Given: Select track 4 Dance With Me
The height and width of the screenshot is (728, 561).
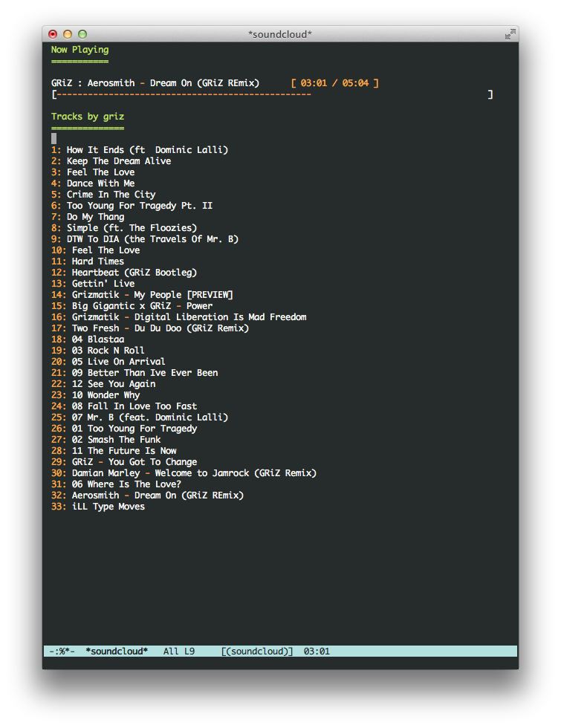Looking at the screenshot, I should click(93, 183).
